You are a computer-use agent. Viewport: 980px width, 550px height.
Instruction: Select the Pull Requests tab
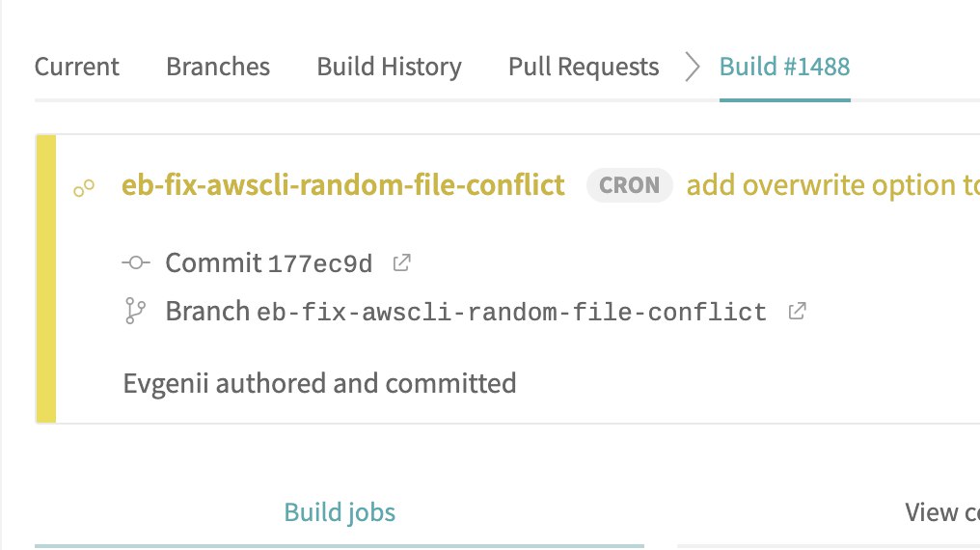coord(584,67)
